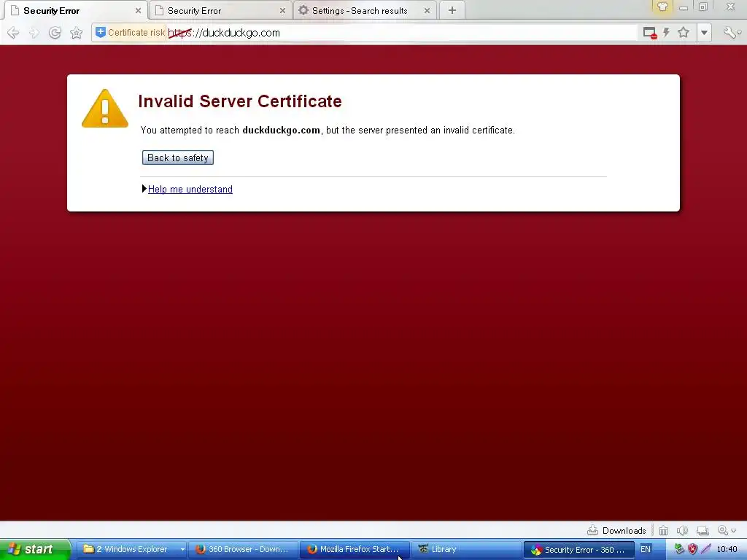Expand the zoom level dropdown arrow
This screenshot has height=560, width=747.
(734, 531)
